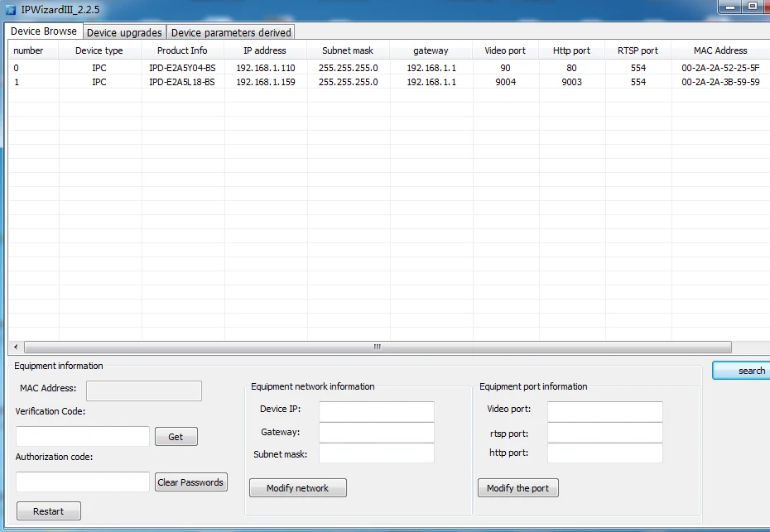Click the search button
The width and height of the screenshot is (770, 532).
tap(742, 371)
